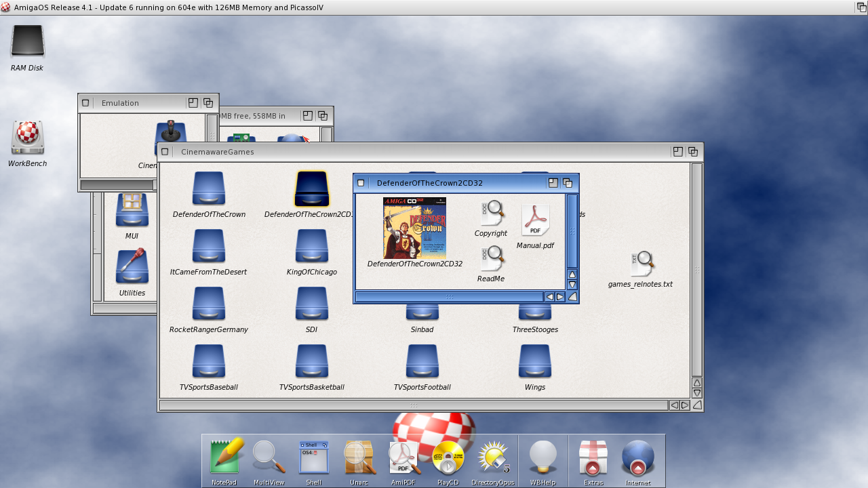Open the TVSportsBasketball drawer
This screenshot has width=868, height=488.
312,361
